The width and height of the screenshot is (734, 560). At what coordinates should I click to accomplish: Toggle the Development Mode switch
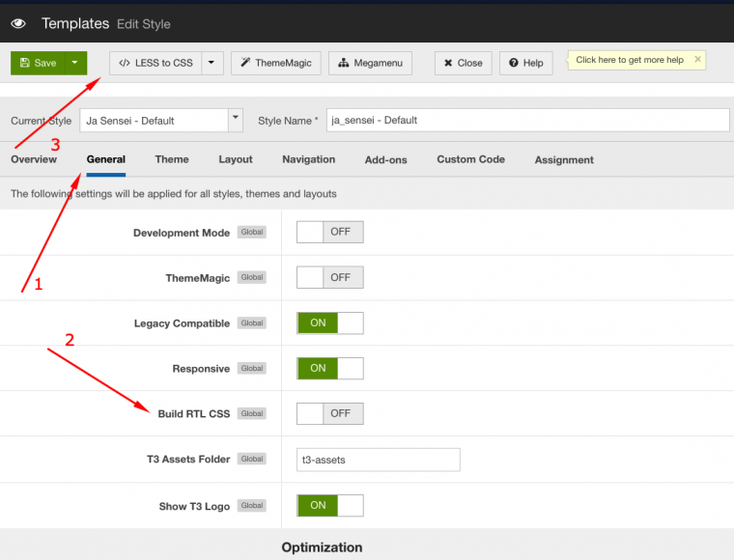pos(329,233)
